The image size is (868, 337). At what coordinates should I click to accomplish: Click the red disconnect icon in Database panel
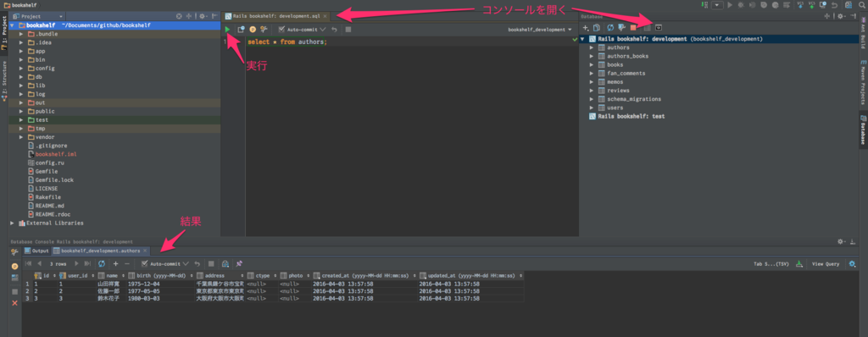tap(632, 27)
